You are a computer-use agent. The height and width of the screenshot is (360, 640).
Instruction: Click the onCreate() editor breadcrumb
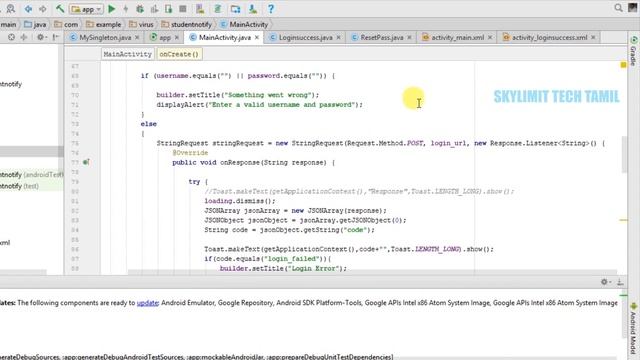click(x=179, y=54)
